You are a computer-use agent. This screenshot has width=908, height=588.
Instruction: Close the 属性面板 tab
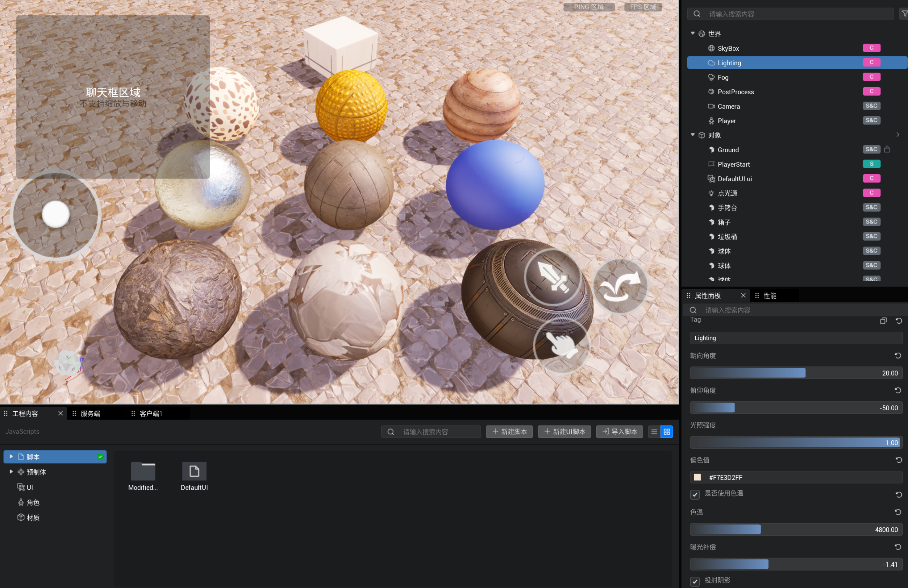pos(743,295)
